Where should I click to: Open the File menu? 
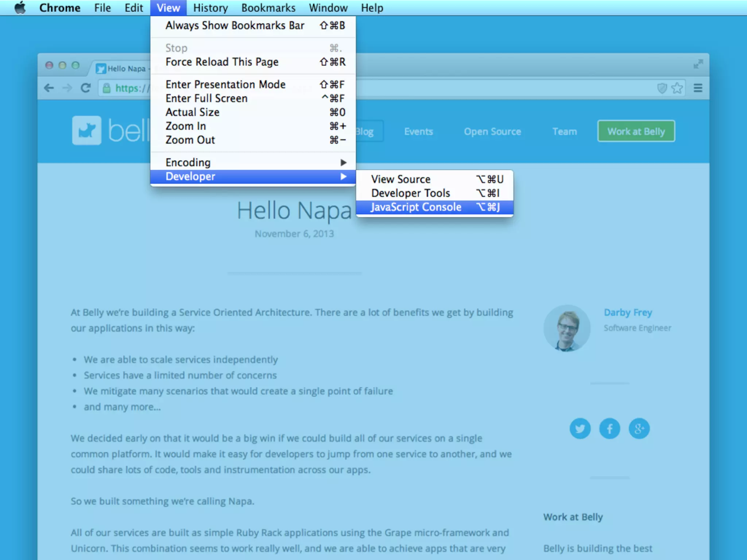pos(102,8)
